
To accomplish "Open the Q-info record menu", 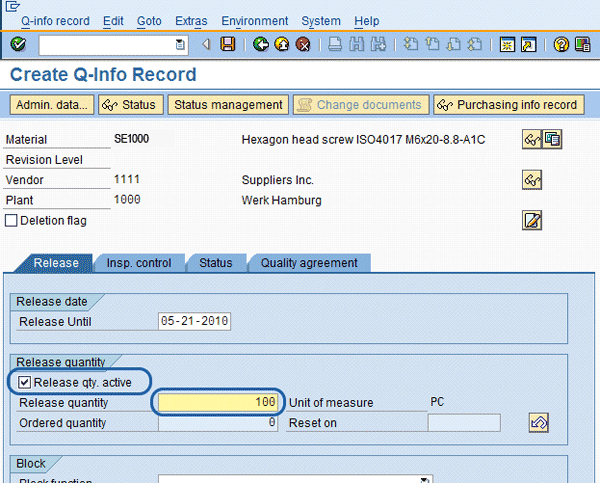I will pyautogui.click(x=55, y=21).
